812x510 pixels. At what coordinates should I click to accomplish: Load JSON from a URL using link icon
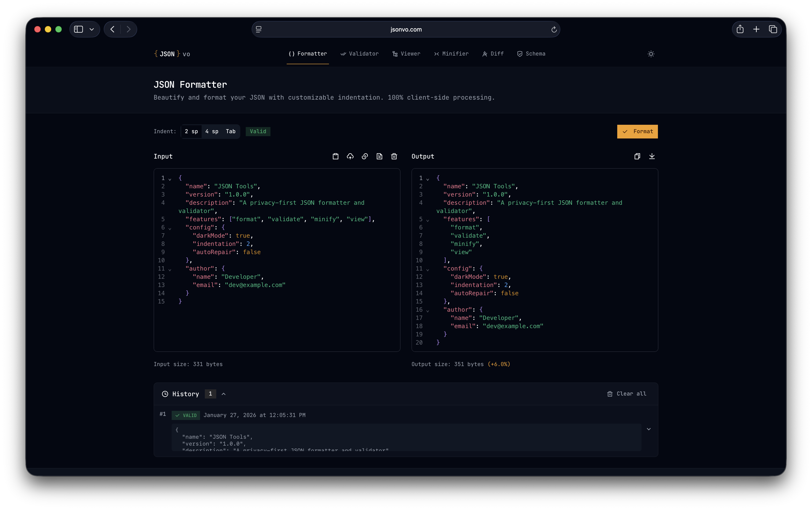pos(365,156)
